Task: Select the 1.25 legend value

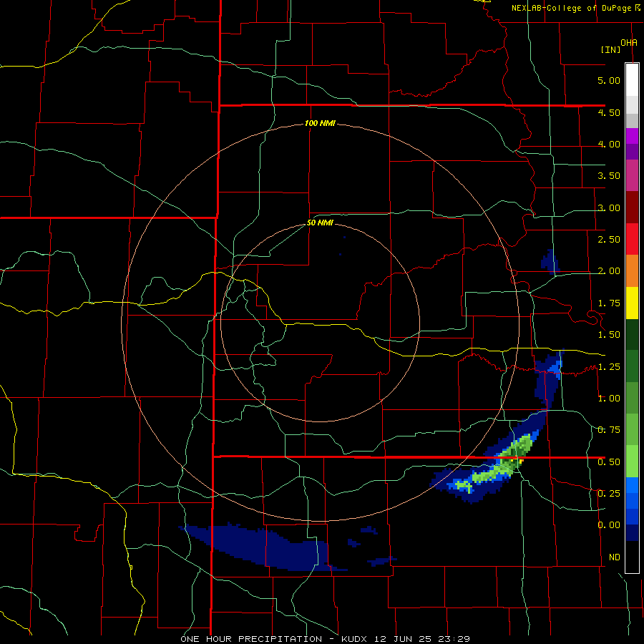Action: pyautogui.click(x=609, y=367)
